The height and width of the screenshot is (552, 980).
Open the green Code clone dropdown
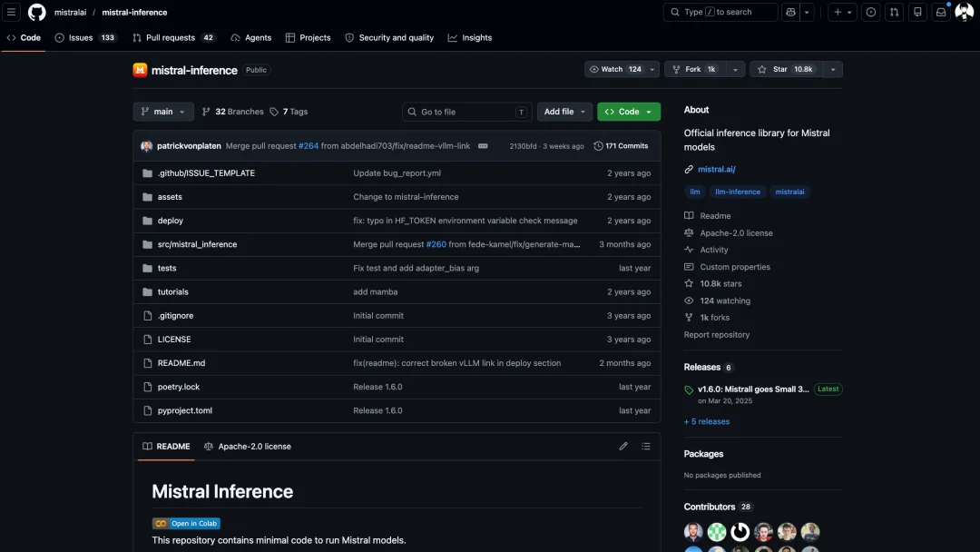point(629,112)
